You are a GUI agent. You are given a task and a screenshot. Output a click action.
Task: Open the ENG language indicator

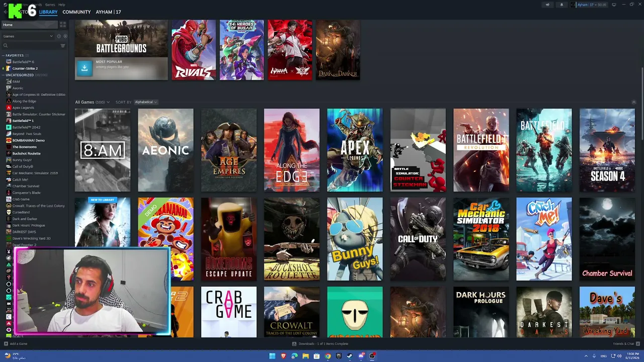point(604,356)
